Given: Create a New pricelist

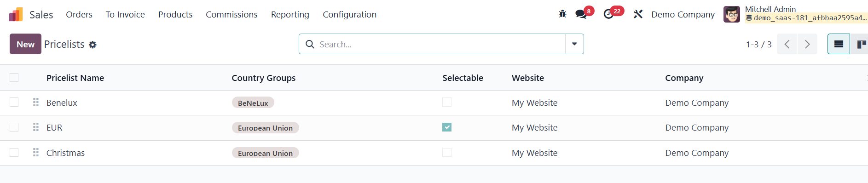Looking at the screenshot, I should (x=25, y=44).
